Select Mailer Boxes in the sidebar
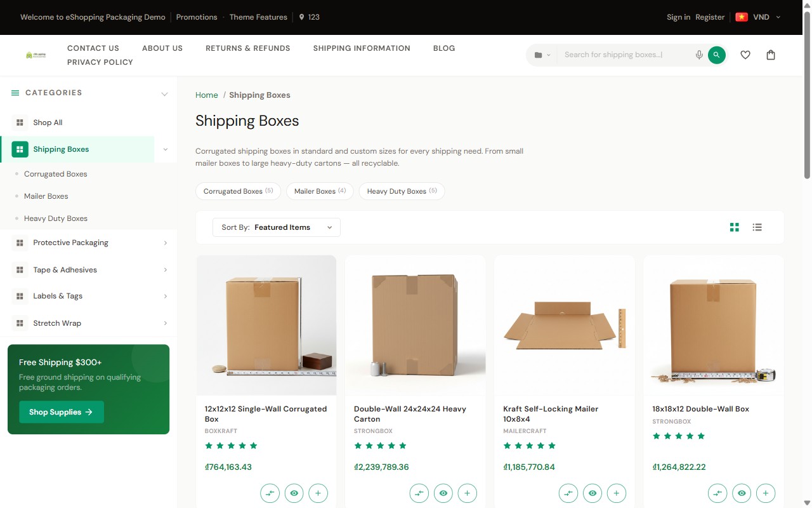Image resolution: width=812 pixels, height=508 pixels. coord(46,196)
